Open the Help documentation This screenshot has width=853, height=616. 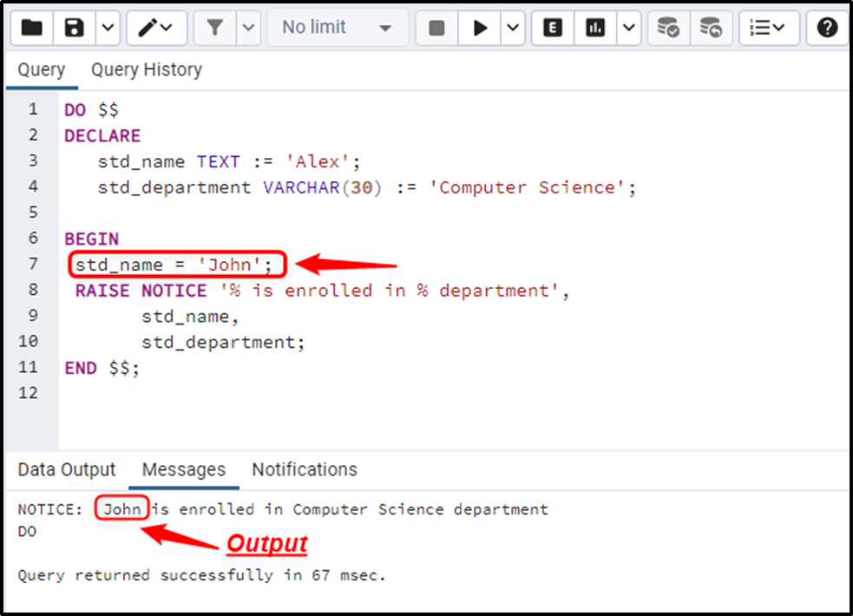[x=826, y=27]
